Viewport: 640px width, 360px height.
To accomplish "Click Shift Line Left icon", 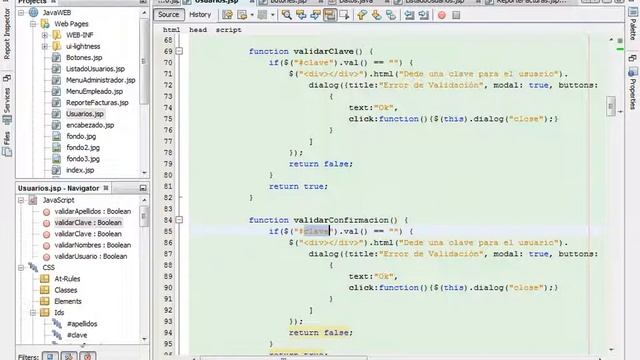I will pos(409,15).
